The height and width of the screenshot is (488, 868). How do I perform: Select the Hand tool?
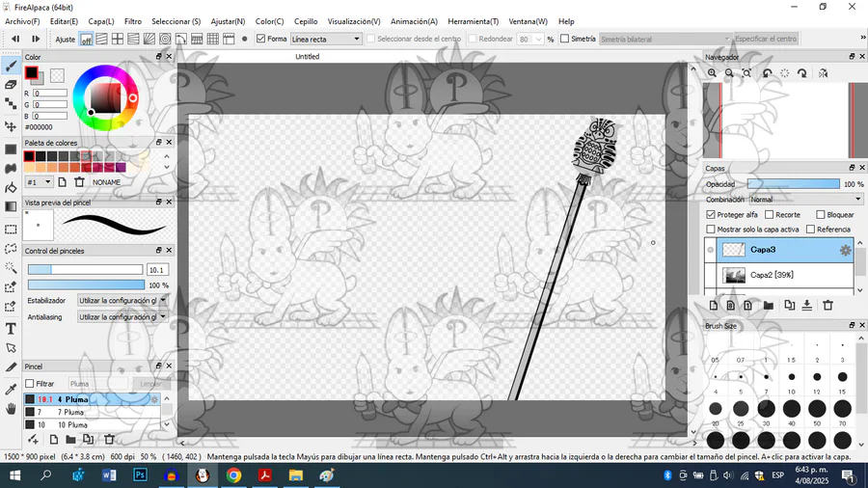[x=11, y=409]
